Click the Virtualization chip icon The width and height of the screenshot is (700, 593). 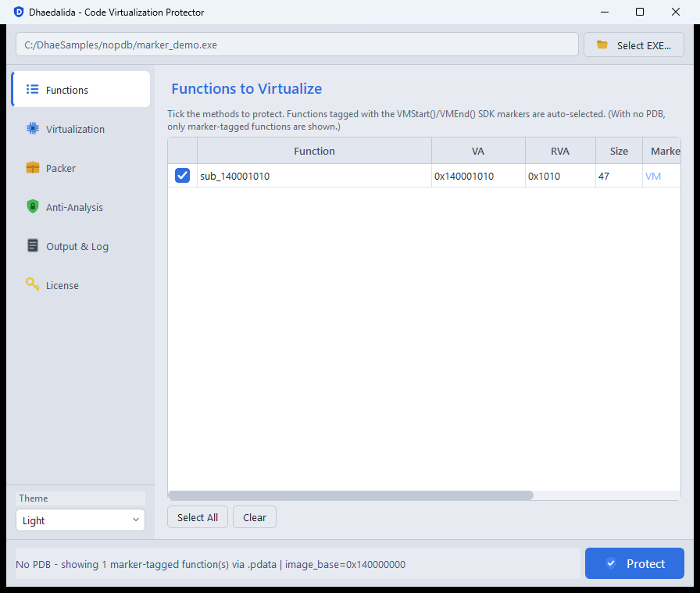click(33, 129)
